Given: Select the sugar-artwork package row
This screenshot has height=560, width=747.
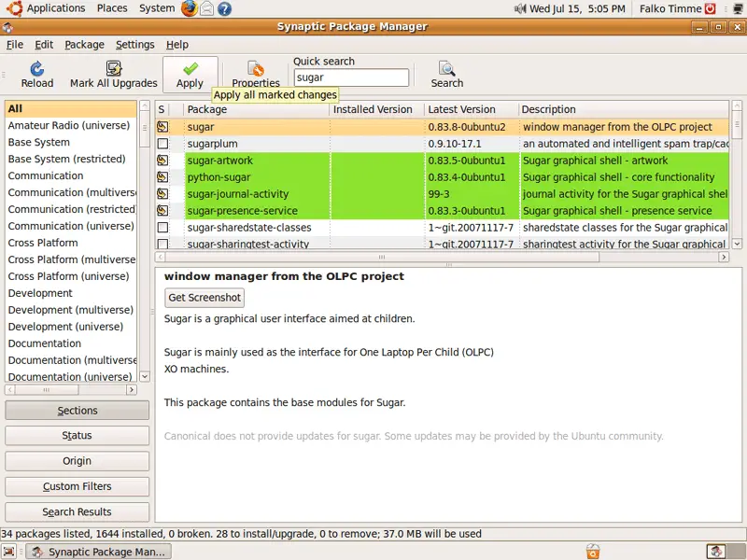Looking at the screenshot, I should [442, 161].
